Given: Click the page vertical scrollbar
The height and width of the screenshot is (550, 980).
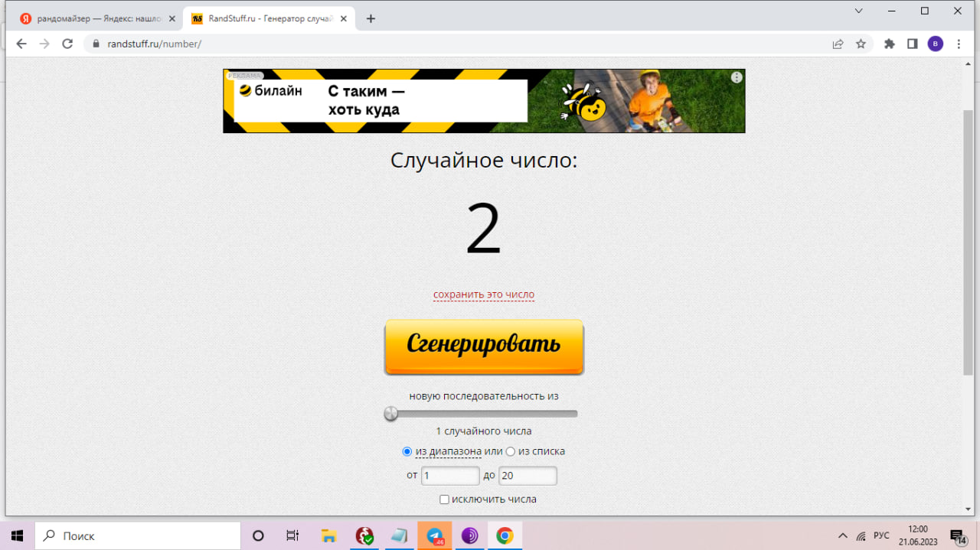Looking at the screenshot, I should tap(969, 242).
